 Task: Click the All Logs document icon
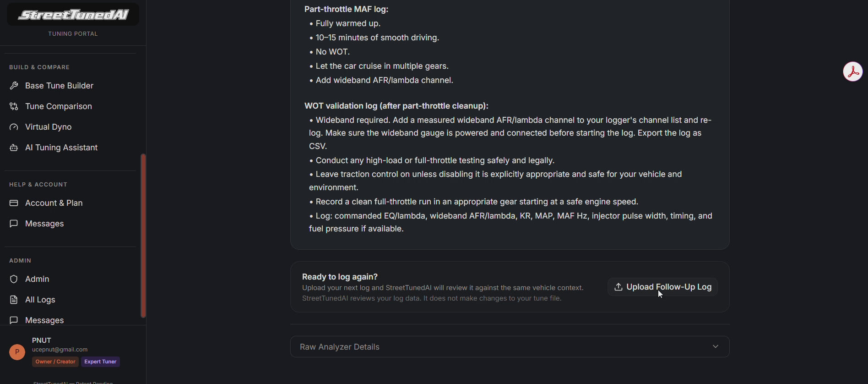pyautogui.click(x=14, y=300)
